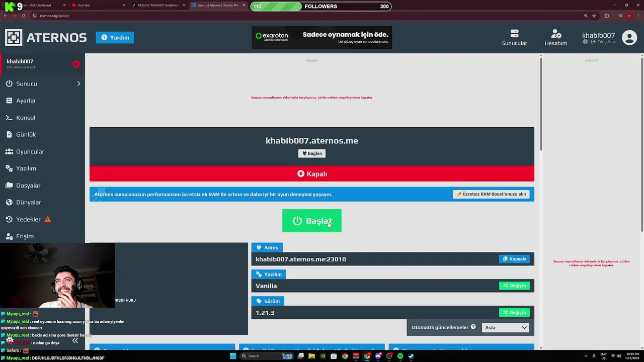Claim the Ücretsiz RAM Boost button
The height and width of the screenshot is (362, 644).
[x=491, y=194]
